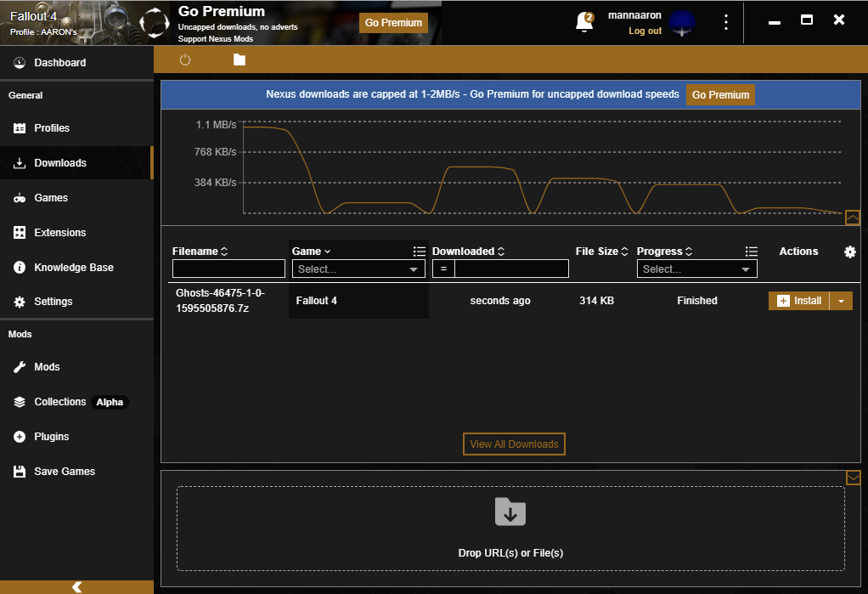Click the Drop URL(s) or File(s) area
The width and height of the screenshot is (868, 594).
coord(510,529)
